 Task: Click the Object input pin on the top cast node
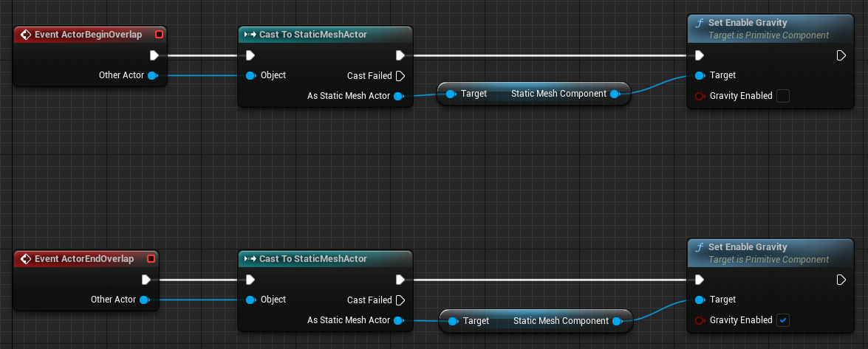[x=250, y=75]
